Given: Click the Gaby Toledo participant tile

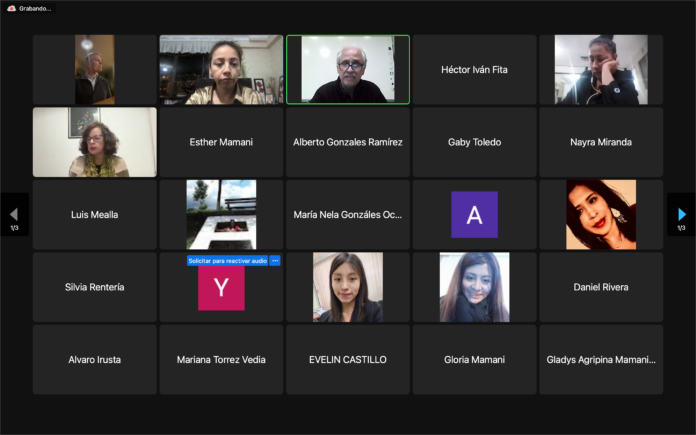Looking at the screenshot, I should point(474,142).
